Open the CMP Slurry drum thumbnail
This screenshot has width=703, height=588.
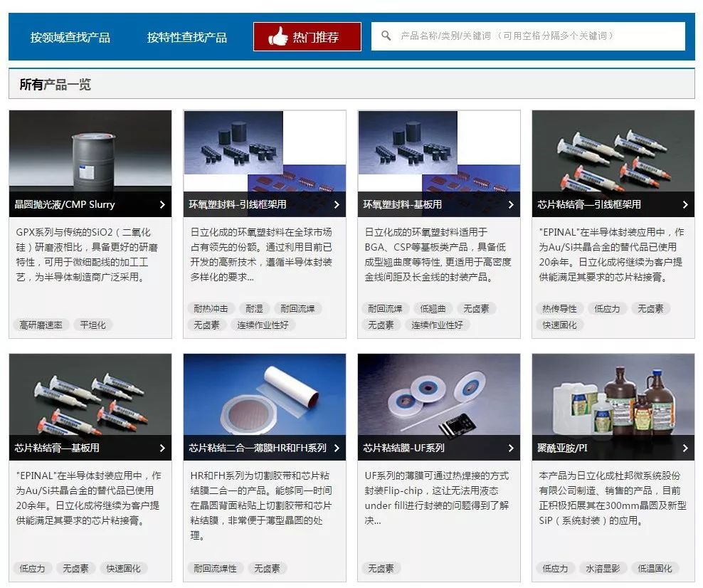point(90,152)
